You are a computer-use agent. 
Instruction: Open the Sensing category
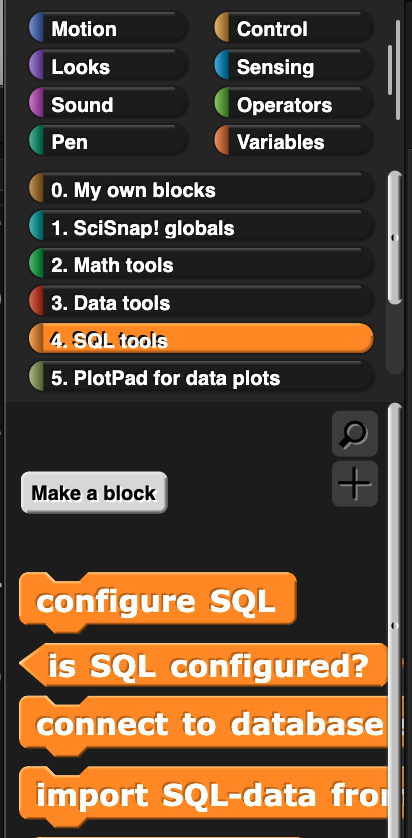[x=294, y=66]
